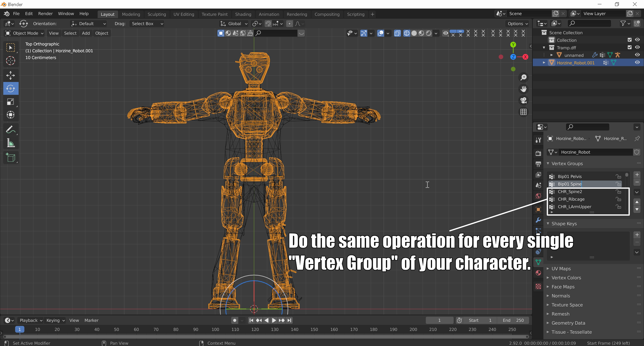Click the Add Cube tool
This screenshot has width=644, height=346.
click(11, 158)
